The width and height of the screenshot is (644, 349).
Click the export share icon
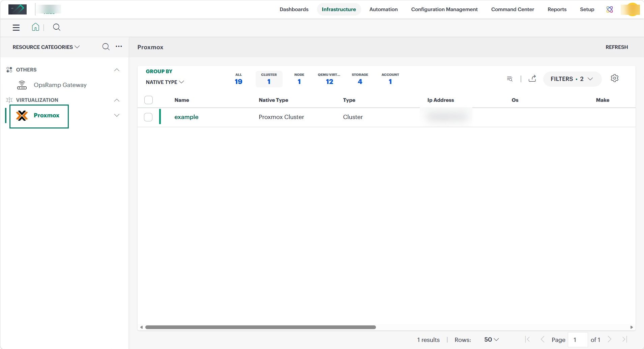pos(532,79)
